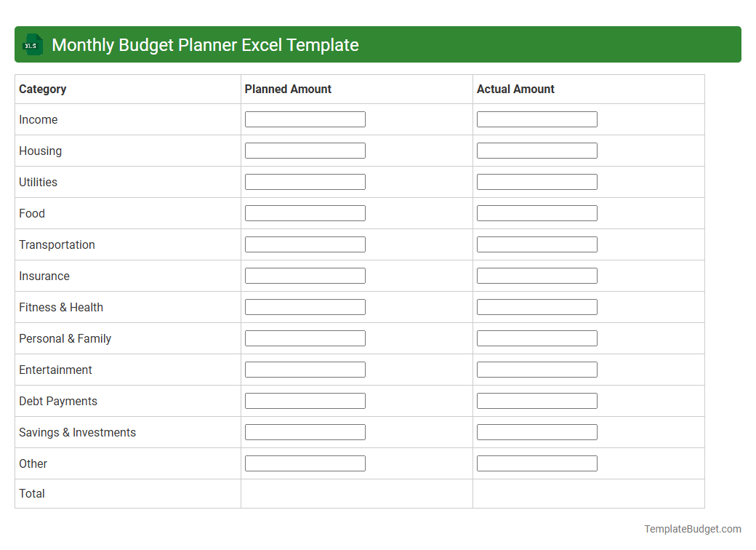The width and height of the screenshot is (756, 550).
Task: Click the Category column header
Action: [42, 89]
